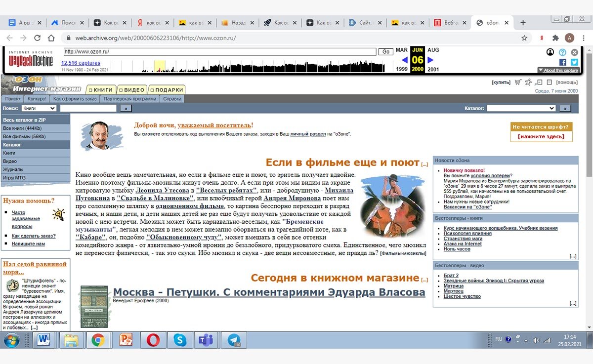Share the capture on Facebook
The image size is (593, 364).
tap(563, 62)
